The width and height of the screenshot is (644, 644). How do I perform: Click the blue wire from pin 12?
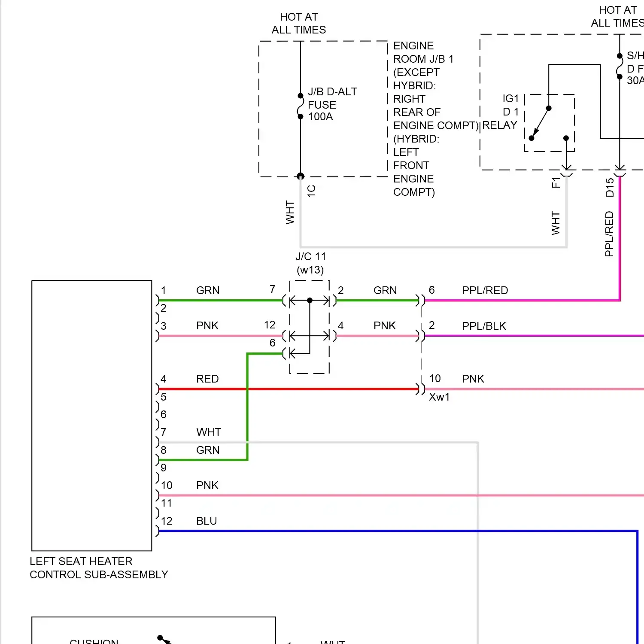pyautogui.click(x=398, y=531)
